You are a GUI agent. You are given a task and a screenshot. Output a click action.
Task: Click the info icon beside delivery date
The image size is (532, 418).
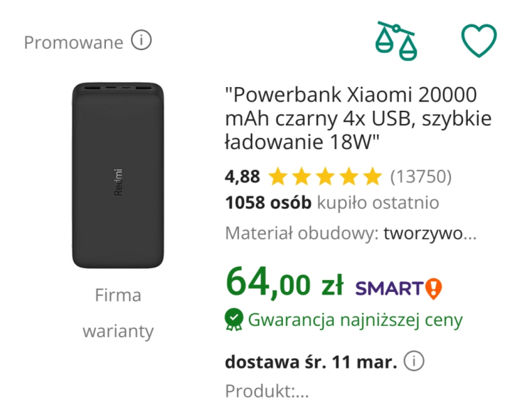point(414,362)
